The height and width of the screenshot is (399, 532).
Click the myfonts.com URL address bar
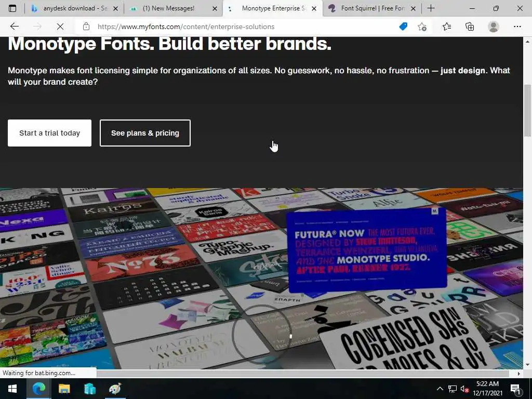(186, 26)
